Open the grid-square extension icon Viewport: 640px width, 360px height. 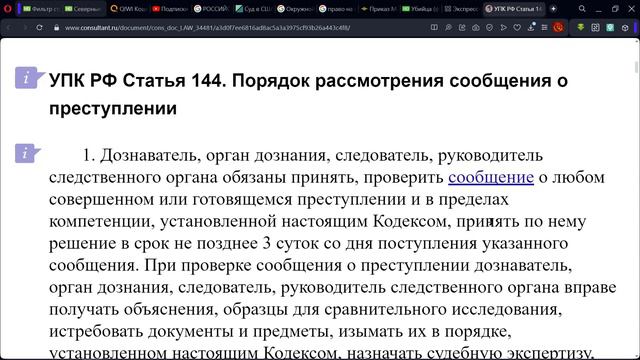click(x=595, y=27)
